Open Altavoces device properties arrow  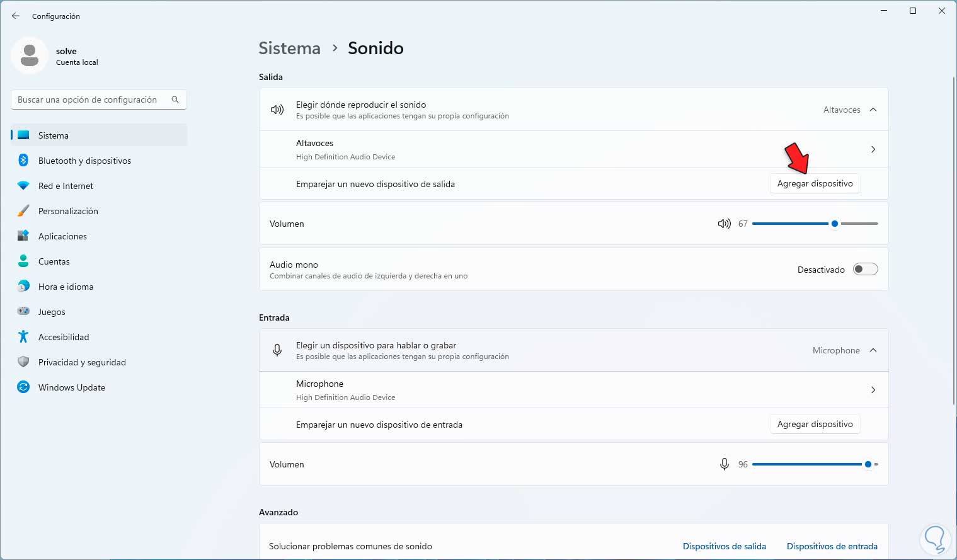point(873,149)
